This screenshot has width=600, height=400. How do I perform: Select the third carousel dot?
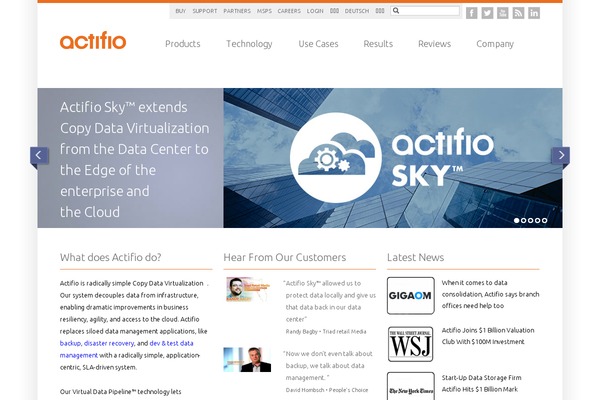[x=530, y=220]
